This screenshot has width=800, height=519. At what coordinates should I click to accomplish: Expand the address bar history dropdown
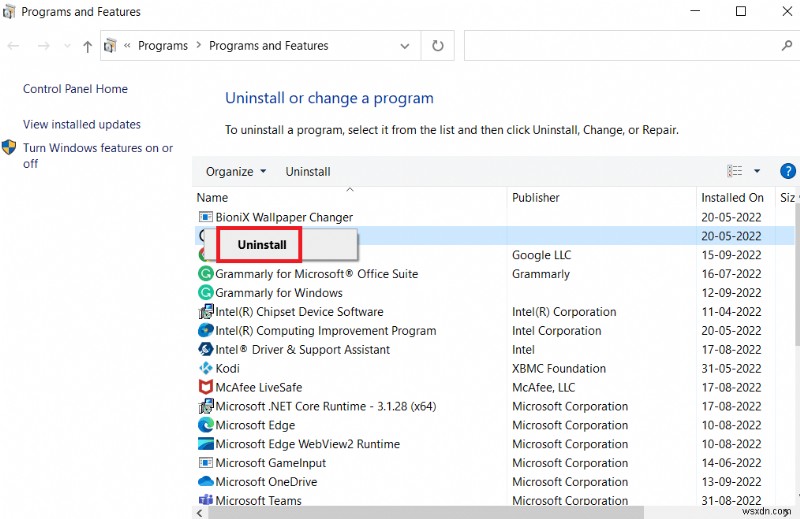click(x=405, y=46)
